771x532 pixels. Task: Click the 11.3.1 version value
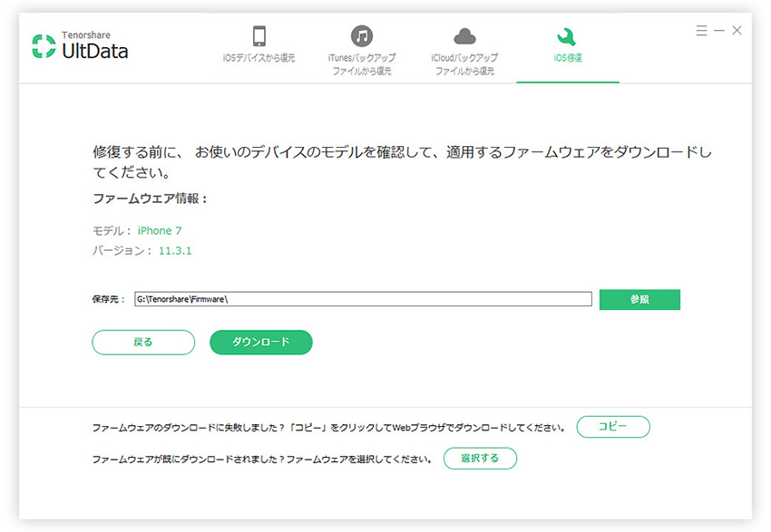(175, 251)
